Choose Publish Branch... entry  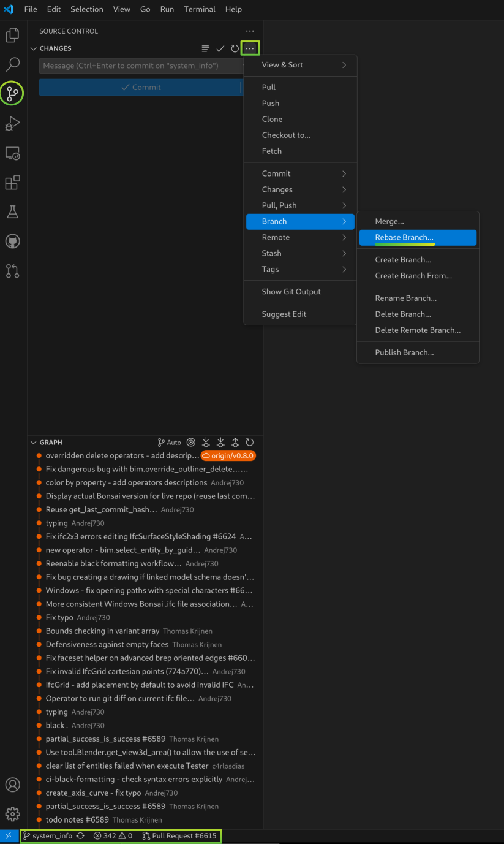(x=418, y=352)
